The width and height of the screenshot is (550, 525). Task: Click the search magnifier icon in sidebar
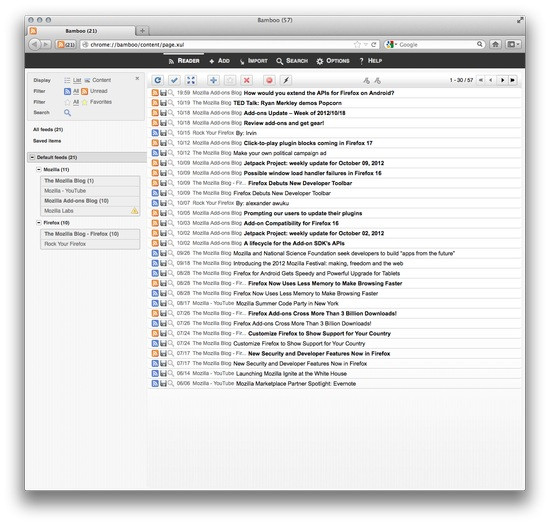(67, 113)
